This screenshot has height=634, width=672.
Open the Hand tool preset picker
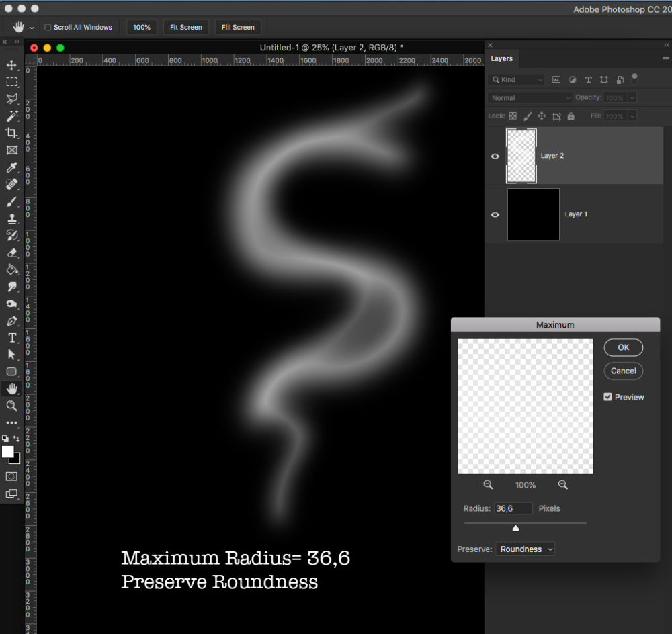(x=32, y=28)
